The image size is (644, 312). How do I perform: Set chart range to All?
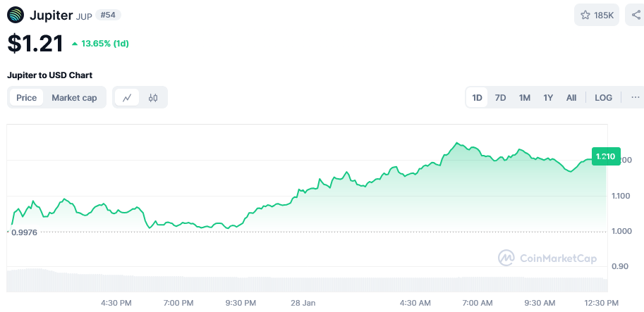pyautogui.click(x=571, y=98)
